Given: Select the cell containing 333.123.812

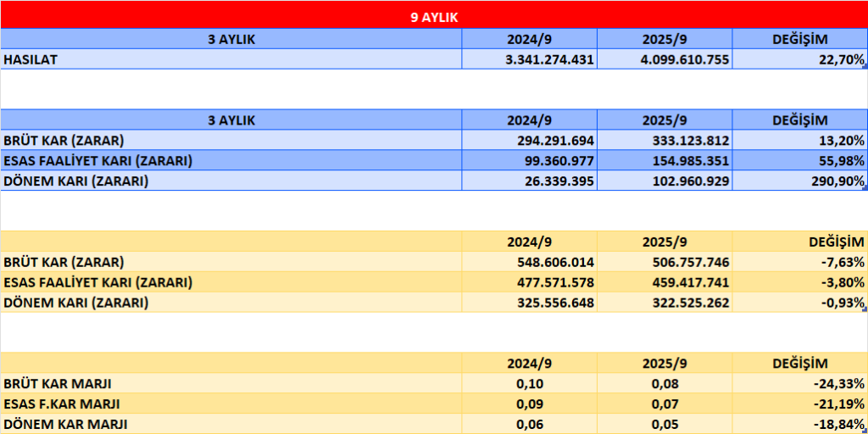Looking at the screenshot, I should click(665, 140).
